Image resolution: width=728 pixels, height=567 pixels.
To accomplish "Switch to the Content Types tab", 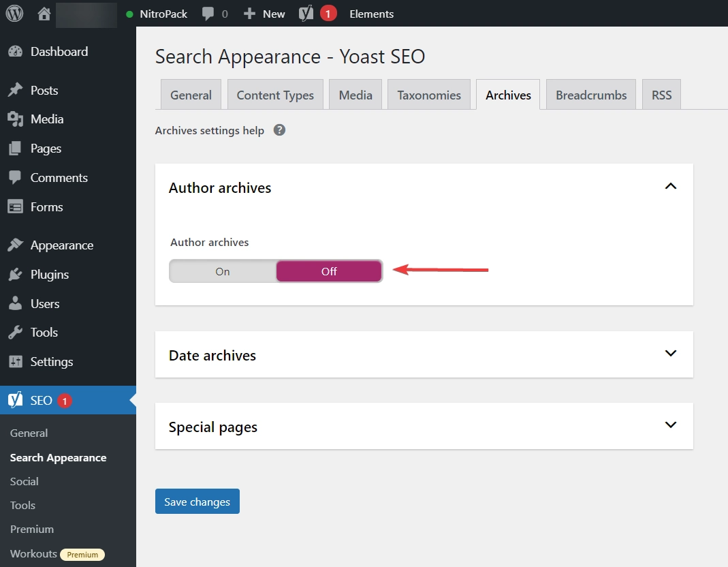I will click(275, 95).
